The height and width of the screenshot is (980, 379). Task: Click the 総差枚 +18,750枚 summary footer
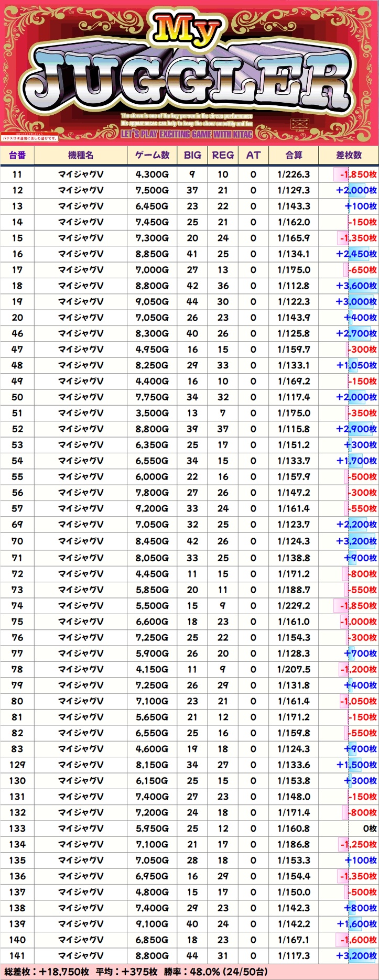coord(47,972)
